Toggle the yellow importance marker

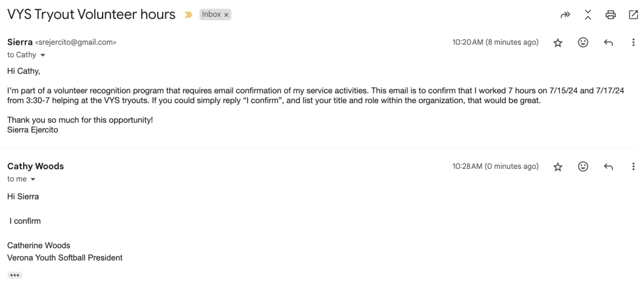pyautogui.click(x=189, y=15)
